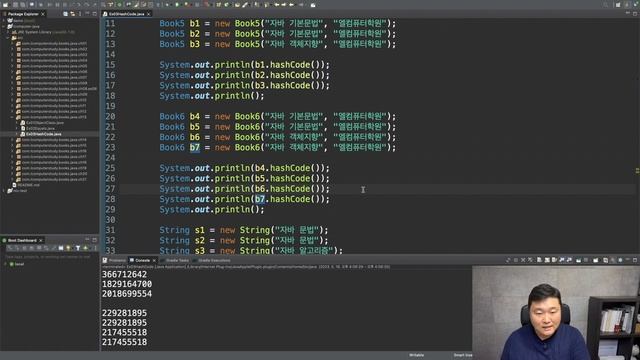
Task: Click line number 27 in the gutter
Action: pos(110,189)
